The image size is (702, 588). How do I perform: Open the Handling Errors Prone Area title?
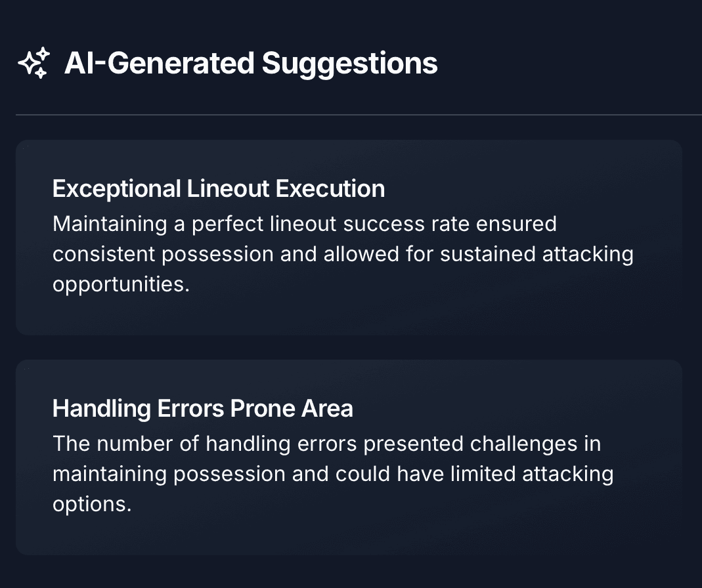point(202,409)
